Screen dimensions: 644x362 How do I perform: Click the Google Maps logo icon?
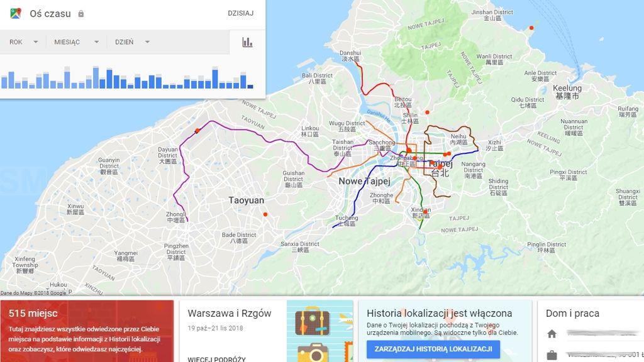[16, 13]
